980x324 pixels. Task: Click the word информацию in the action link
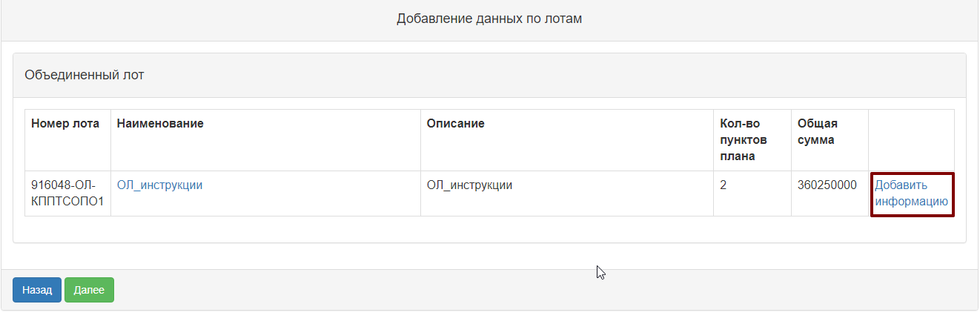tap(911, 201)
